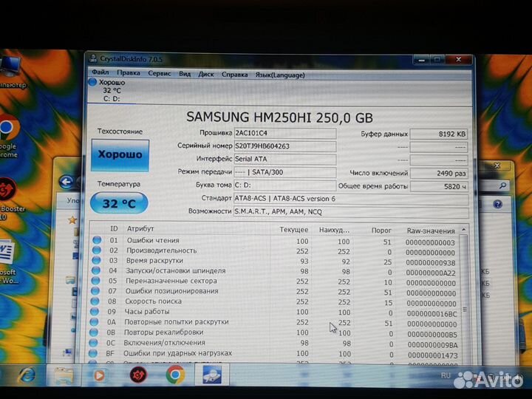This screenshot has width=532, height=399.
Task: Open the Правка menu
Action: click(129, 73)
